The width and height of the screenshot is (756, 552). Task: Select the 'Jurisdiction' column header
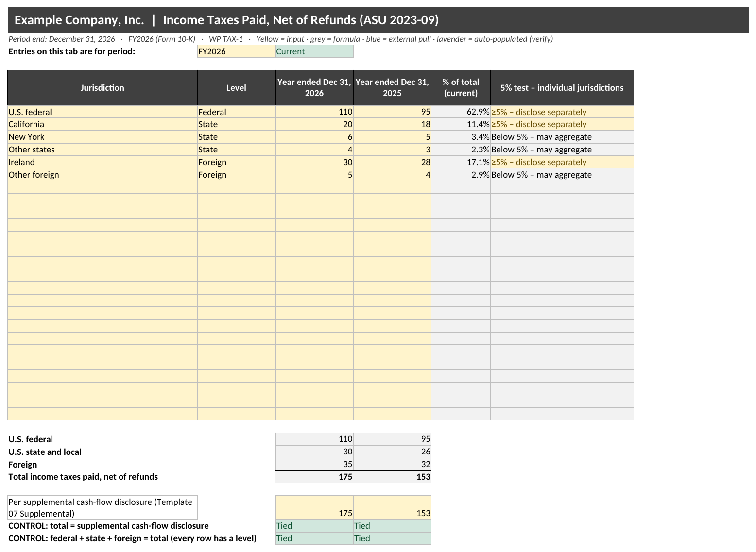[103, 88]
